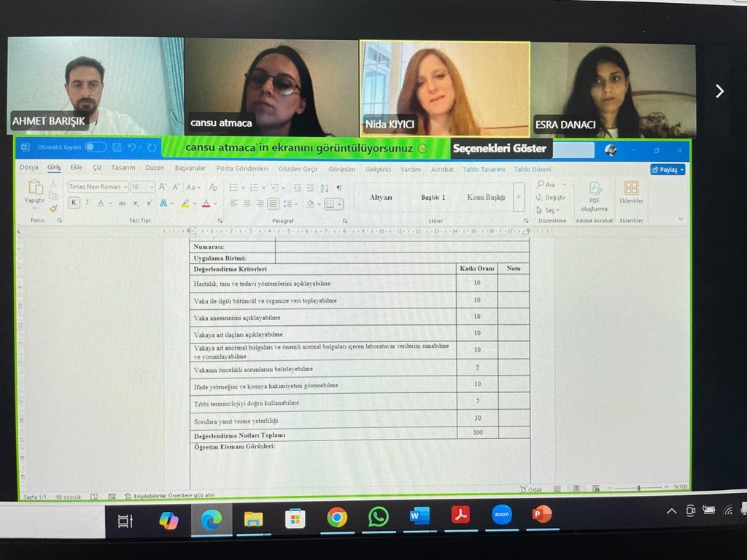Open Google Chrome from taskbar

(x=336, y=517)
